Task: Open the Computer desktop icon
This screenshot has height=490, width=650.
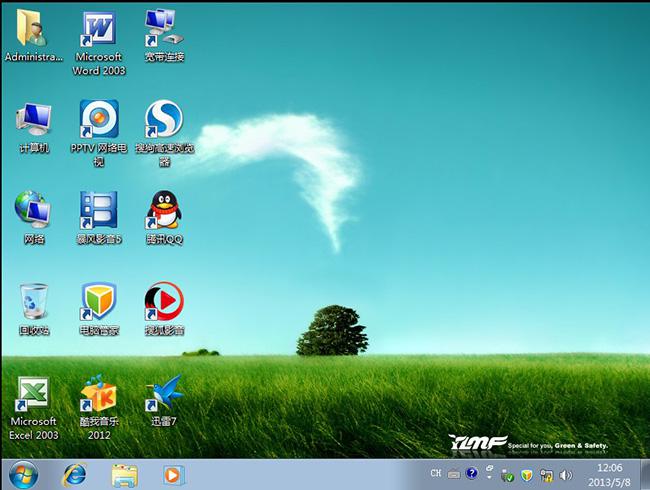Action: click(34, 120)
